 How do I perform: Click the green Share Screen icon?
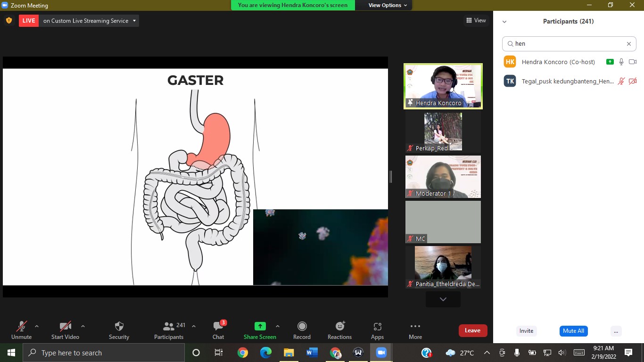[x=260, y=326]
